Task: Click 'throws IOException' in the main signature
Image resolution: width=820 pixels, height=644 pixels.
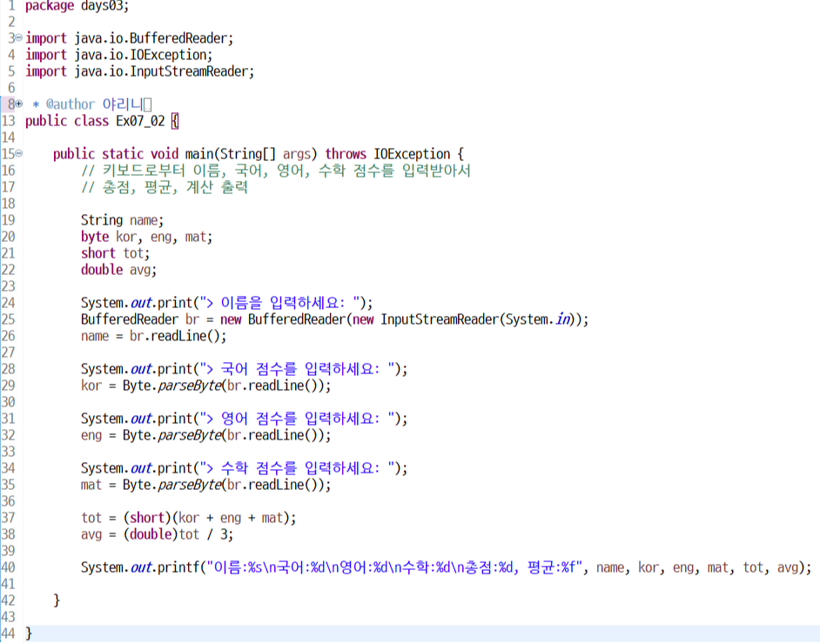Action: (x=387, y=154)
